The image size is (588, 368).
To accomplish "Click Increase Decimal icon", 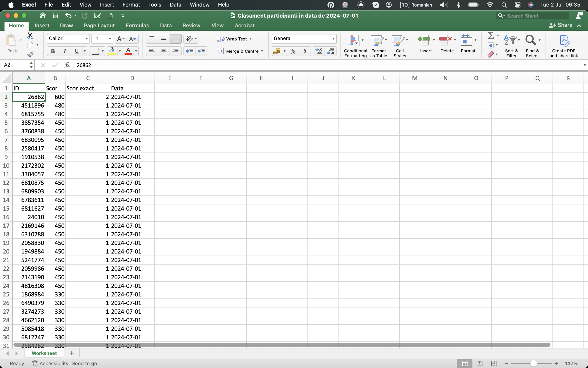I will click(319, 51).
